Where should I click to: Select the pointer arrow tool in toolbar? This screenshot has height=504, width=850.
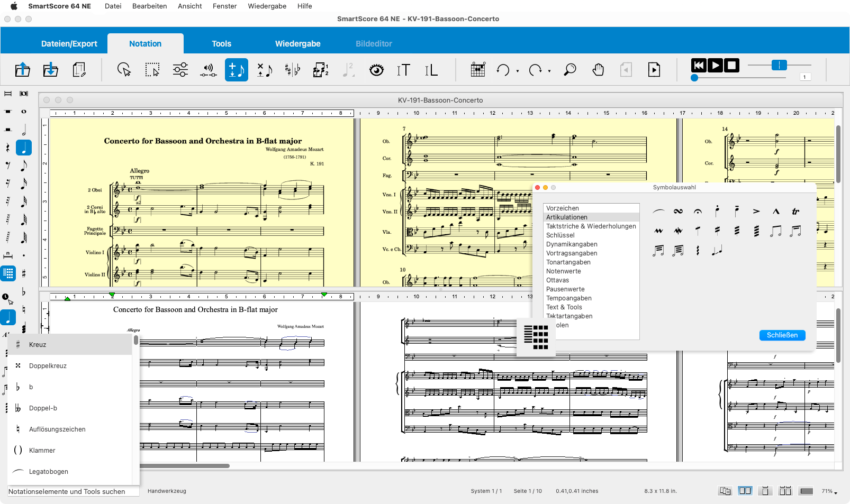124,70
